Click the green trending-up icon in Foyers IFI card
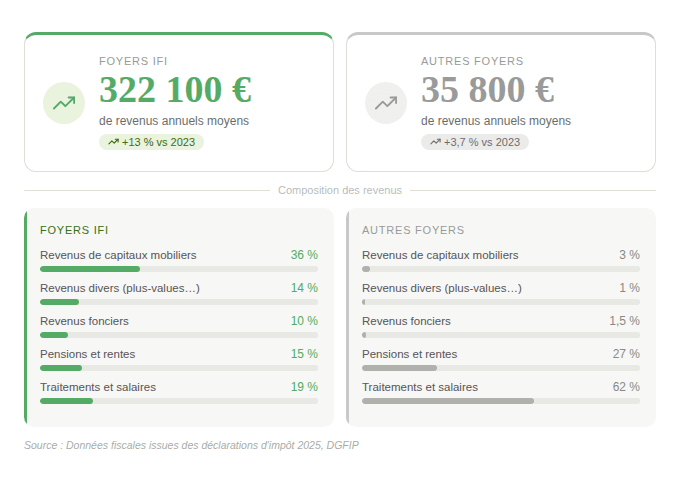This screenshot has height=485, width=680. 64,103
